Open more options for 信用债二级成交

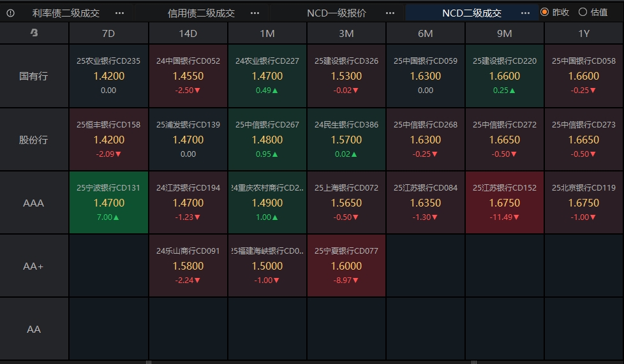(255, 13)
